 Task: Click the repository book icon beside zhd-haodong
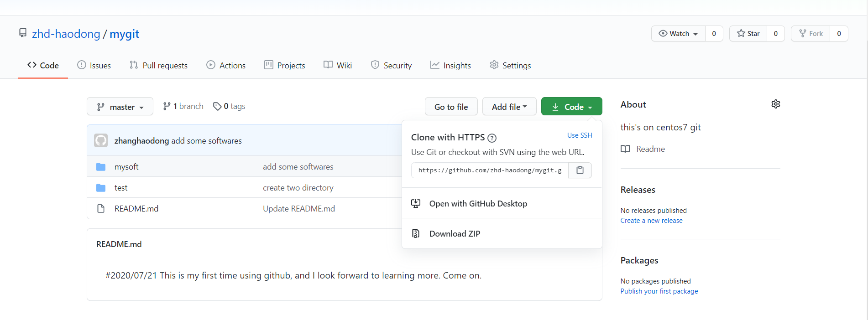pos(23,33)
